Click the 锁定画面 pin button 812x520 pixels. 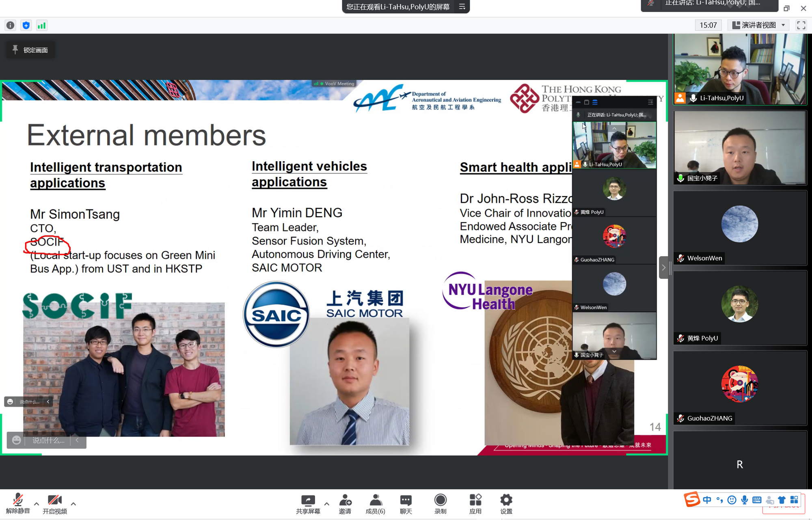tap(30, 50)
